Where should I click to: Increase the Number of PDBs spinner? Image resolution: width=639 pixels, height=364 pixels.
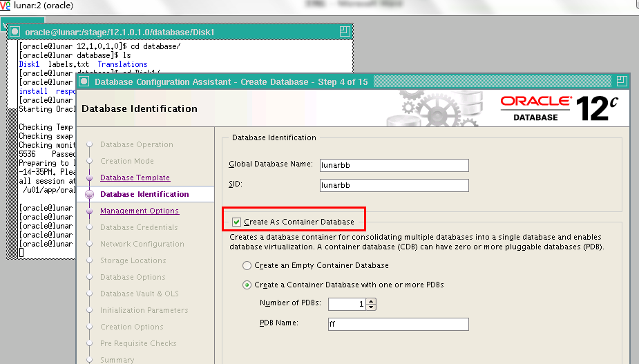point(371,301)
